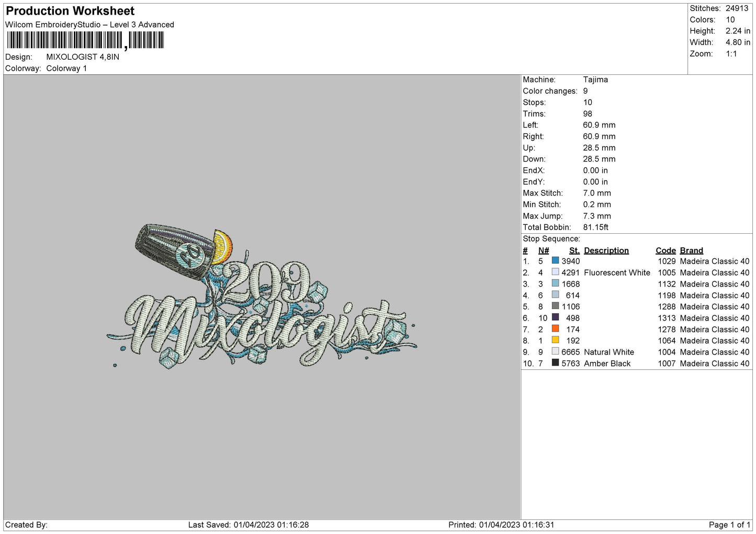Screen dimensions: 756x534
Task: Click the Natural White color swatch
Action: [555, 351]
